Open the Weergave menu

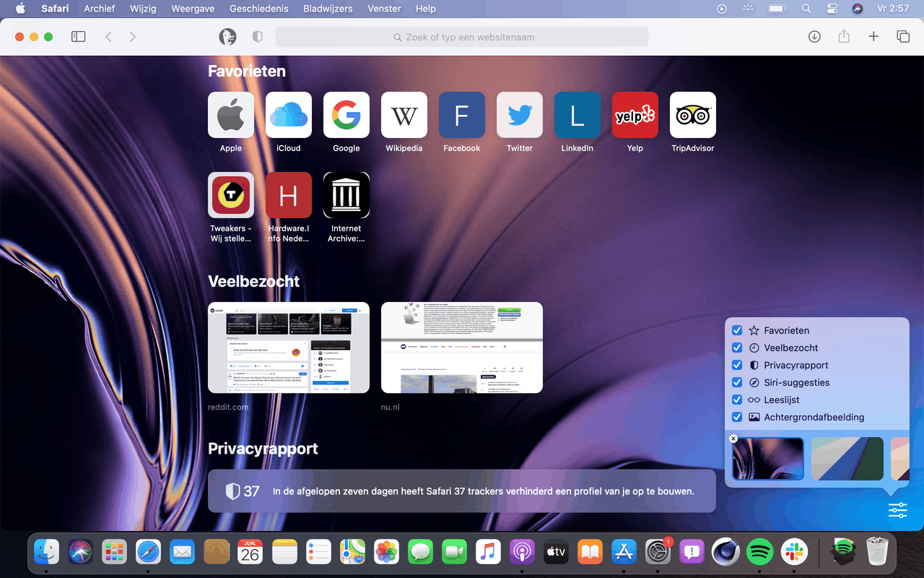(x=193, y=9)
